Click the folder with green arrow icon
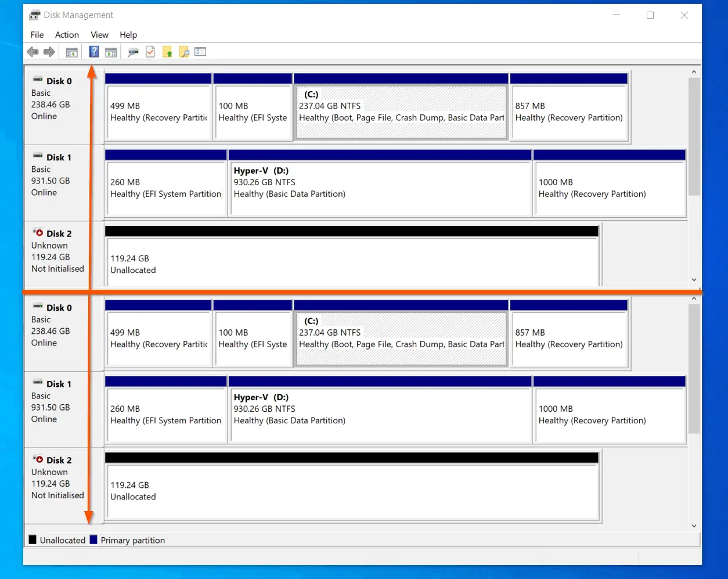The image size is (728, 579). pos(167,52)
